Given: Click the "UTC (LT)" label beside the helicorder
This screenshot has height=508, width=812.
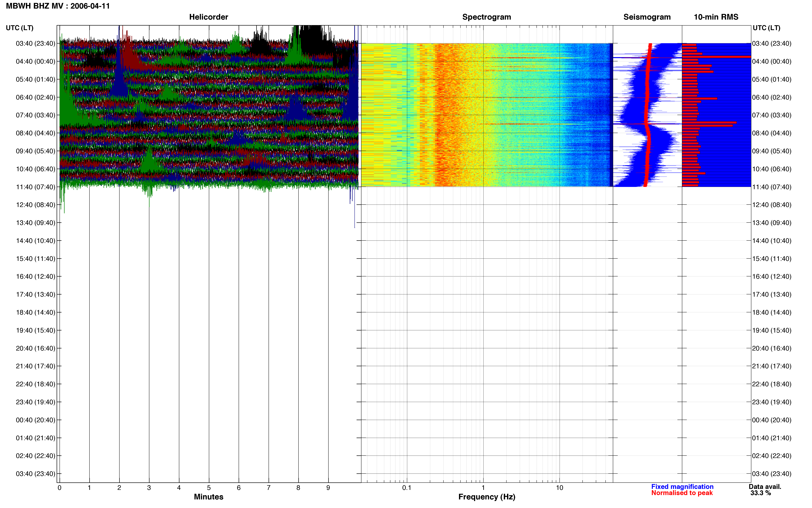Looking at the screenshot, I should [20, 28].
